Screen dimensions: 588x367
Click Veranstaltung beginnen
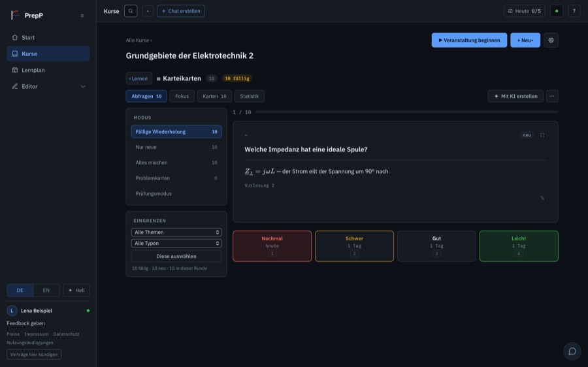(469, 40)
